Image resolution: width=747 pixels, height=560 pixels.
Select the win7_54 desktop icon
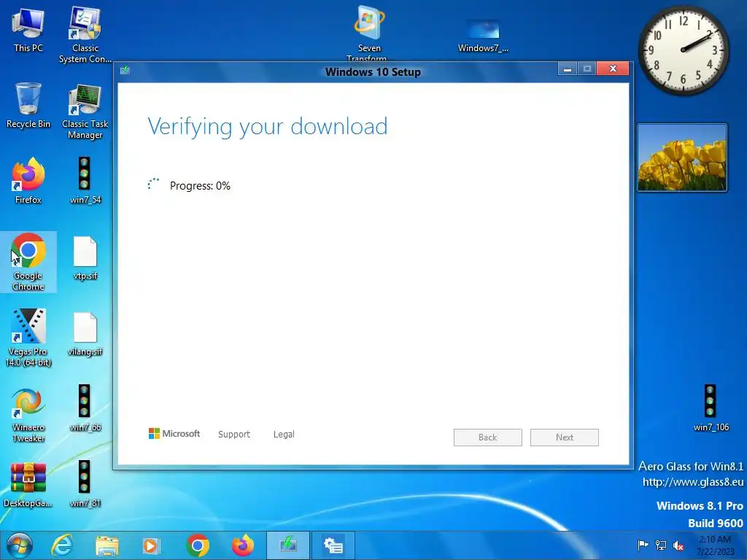click(x=85, y=181)
